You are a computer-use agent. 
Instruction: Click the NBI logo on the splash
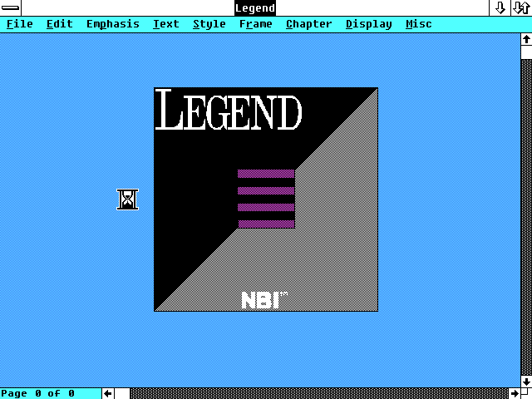point(264,300)
